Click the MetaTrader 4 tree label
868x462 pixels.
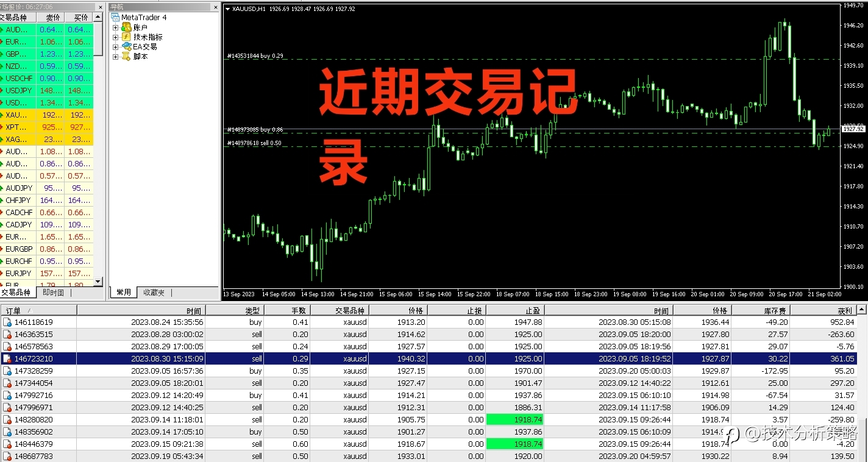point(144,17)
